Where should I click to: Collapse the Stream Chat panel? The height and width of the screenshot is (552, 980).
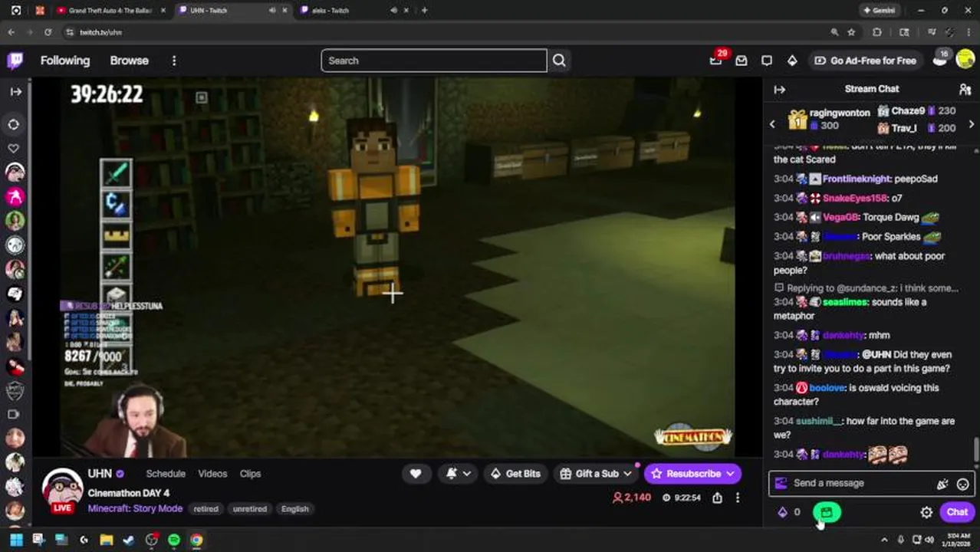pos(780,89)
